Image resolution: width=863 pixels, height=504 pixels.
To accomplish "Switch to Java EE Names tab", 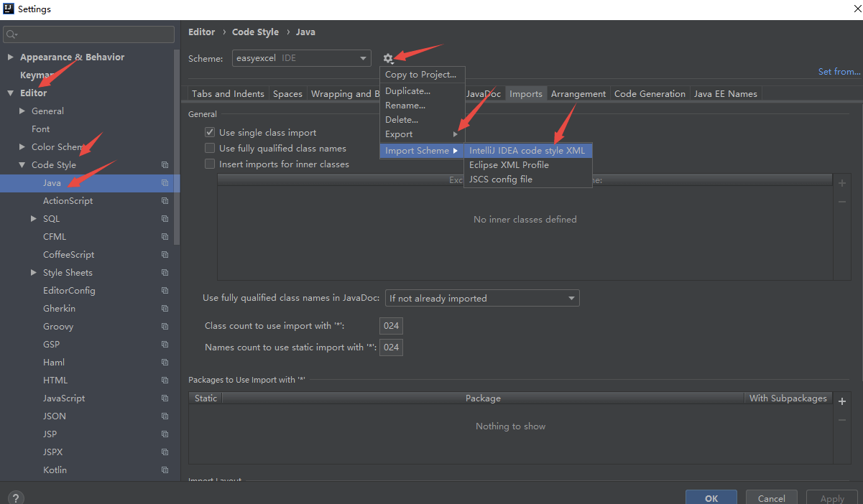I will 725,94.
